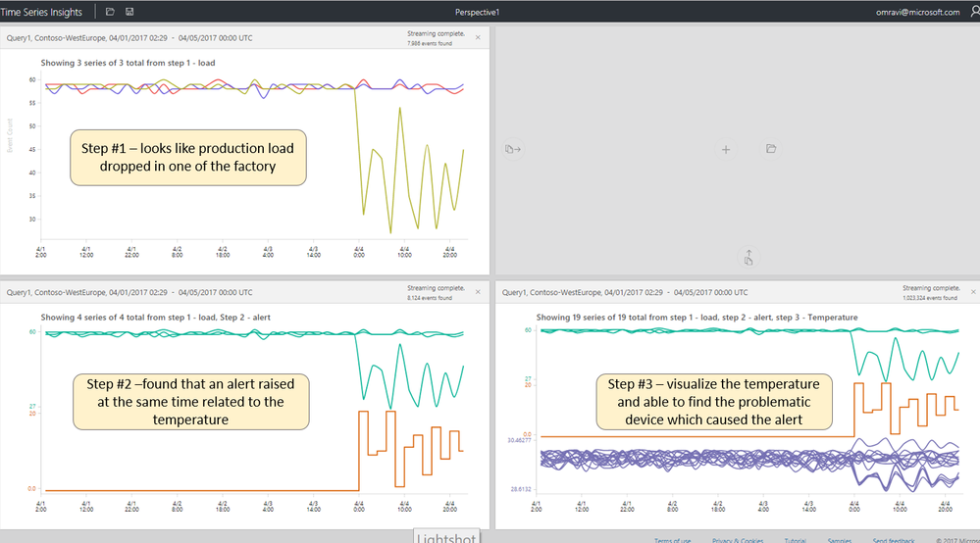Click the Time Series Insights app title
Screen dimensions: 980x543
41,12
